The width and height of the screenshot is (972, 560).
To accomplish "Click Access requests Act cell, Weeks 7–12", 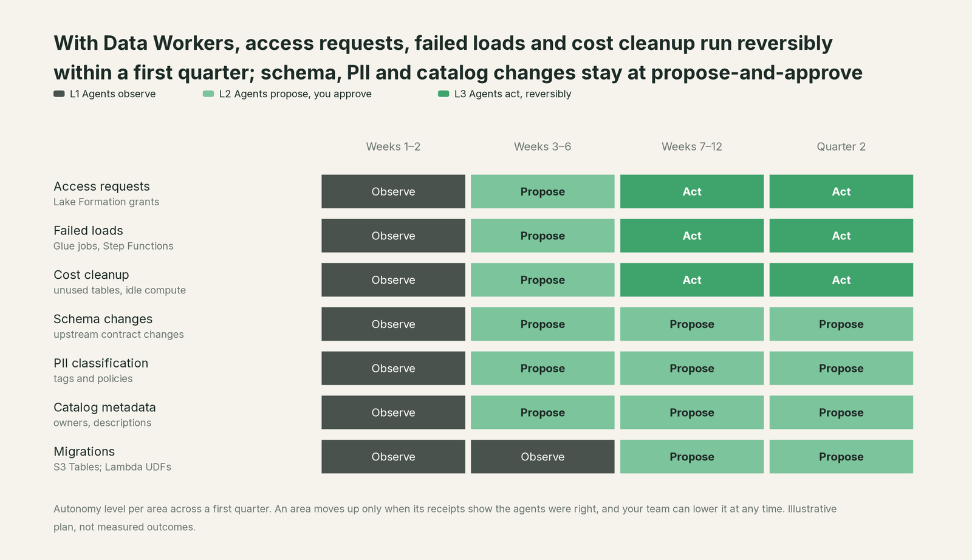I will click(692, 191).
